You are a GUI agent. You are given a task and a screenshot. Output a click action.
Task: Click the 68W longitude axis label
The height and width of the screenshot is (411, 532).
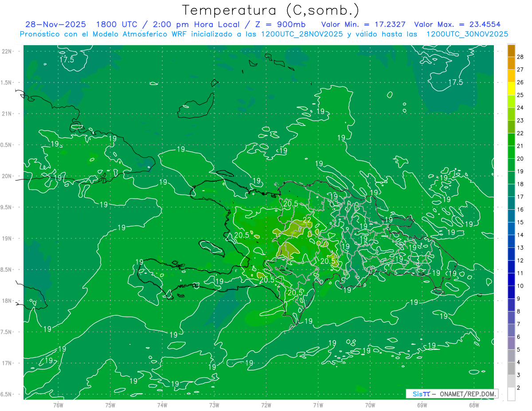pos(474,405)
